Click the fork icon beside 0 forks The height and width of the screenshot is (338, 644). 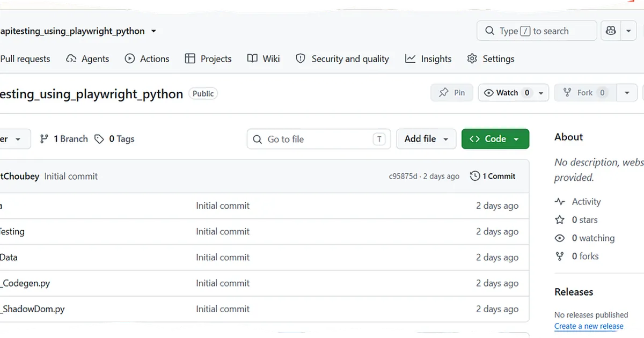(560, 256)
